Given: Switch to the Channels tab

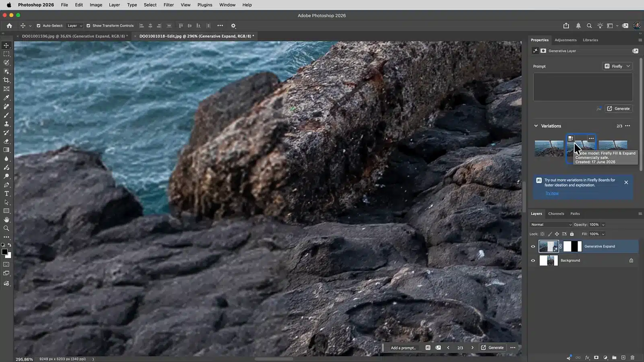Looking at the screenshot, I should coord(556,214).
